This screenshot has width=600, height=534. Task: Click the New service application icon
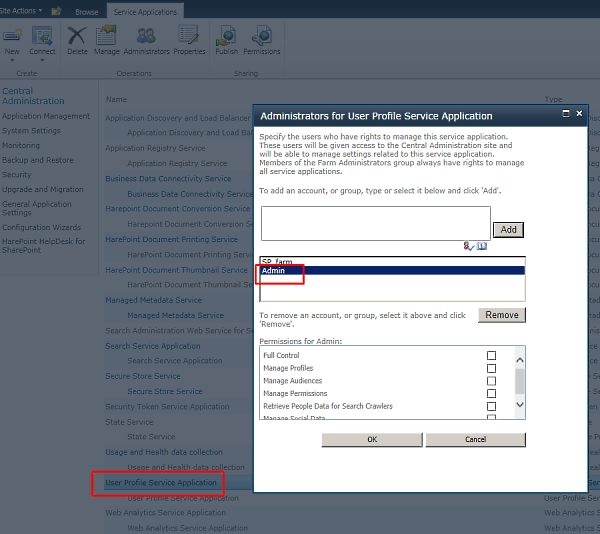pos(12,35)
